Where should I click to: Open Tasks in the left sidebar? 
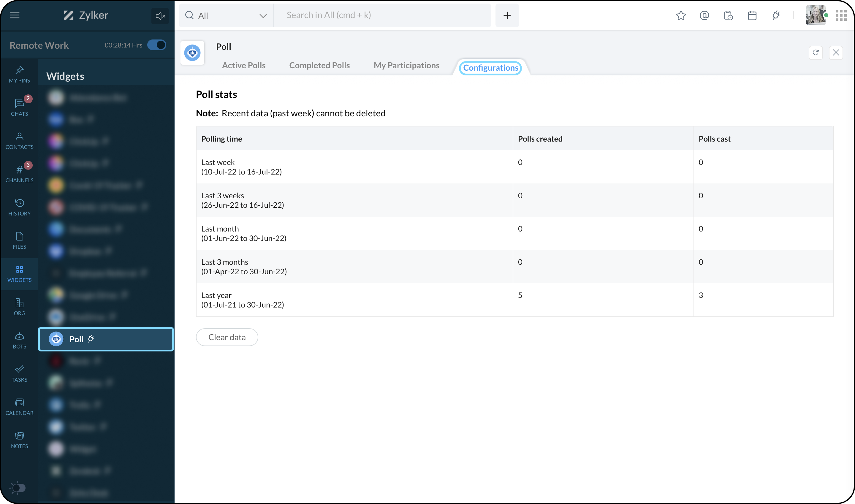pyautogui.click(x=19, y=374)
